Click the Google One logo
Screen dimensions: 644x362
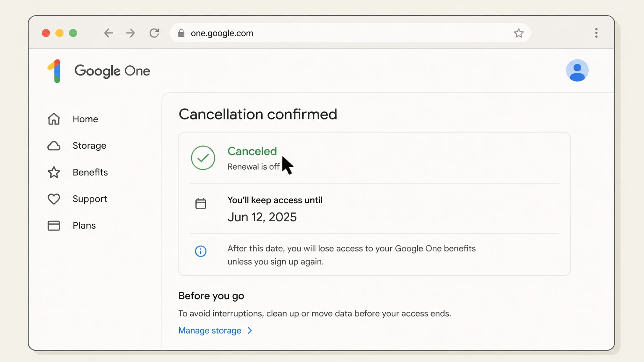pos(55,71)
